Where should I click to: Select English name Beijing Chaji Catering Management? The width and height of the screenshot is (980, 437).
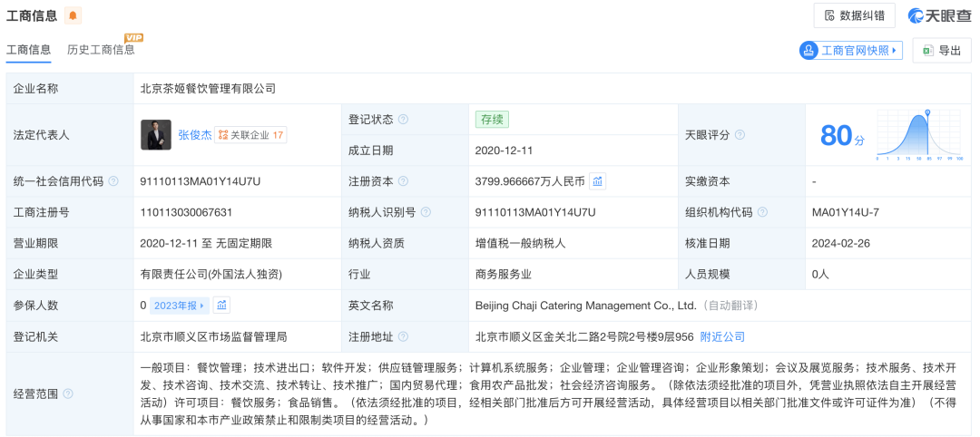point(585,306)
